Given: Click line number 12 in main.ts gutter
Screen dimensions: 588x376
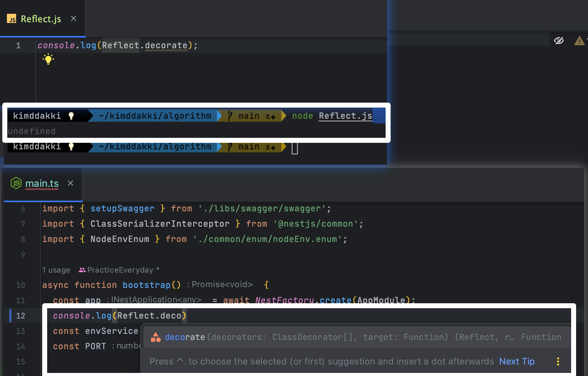Looking at the screenshot, I should (21, 316).
